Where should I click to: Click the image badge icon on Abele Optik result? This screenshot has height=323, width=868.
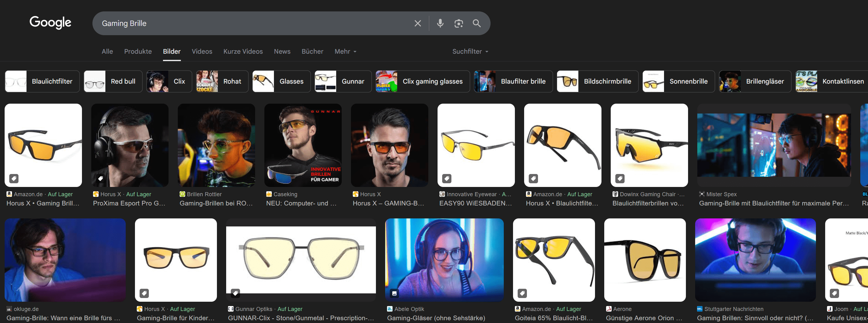(394, 293)
